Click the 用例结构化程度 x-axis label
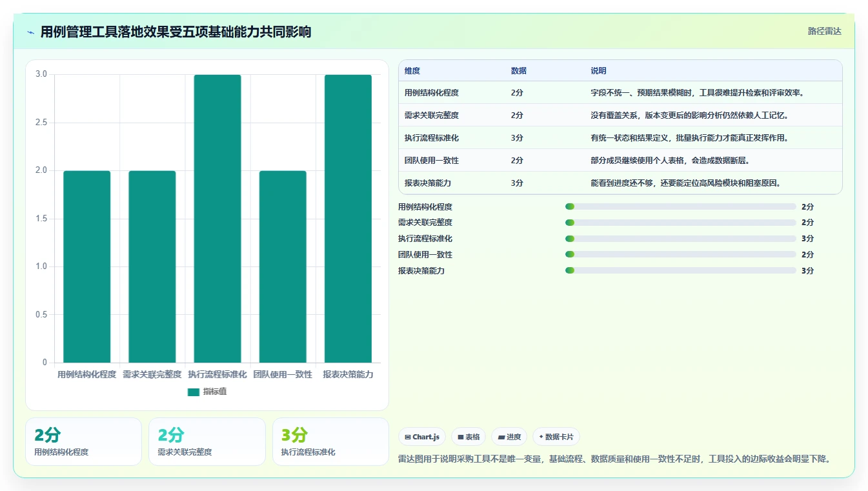Image resolution: width=868 pixels, height=491 pixels. point(87,375)
